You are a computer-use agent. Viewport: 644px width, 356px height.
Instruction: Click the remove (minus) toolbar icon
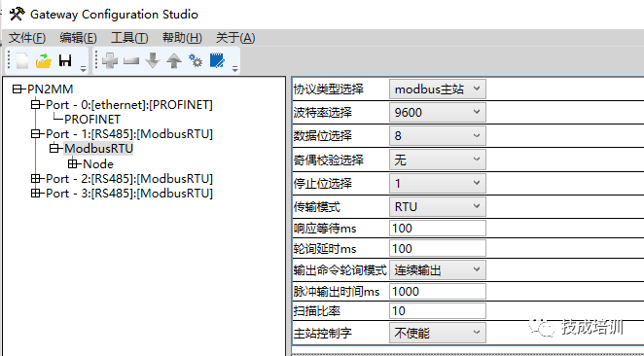131,61
